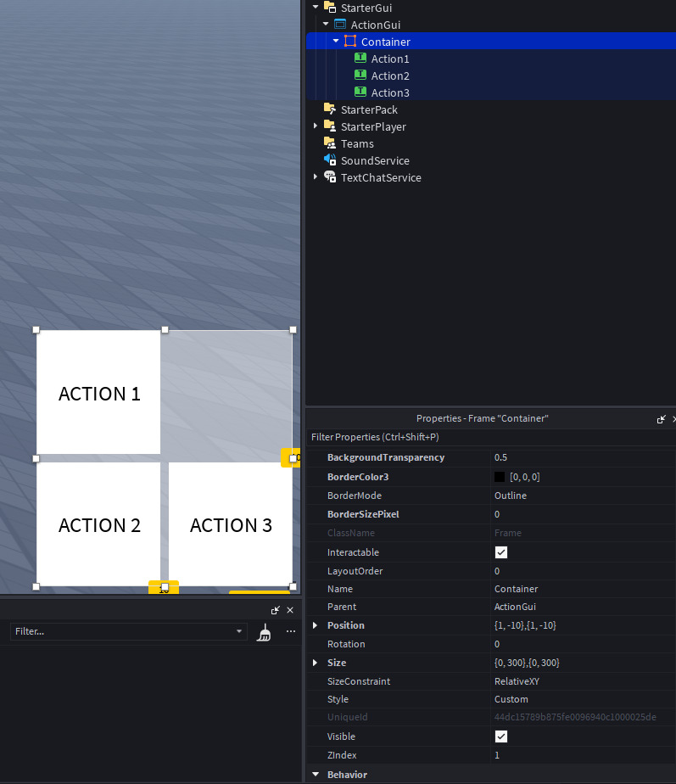The image size is (676, 784).
Task: Click the Container frame icon
Action: click(x=350, y=42)
